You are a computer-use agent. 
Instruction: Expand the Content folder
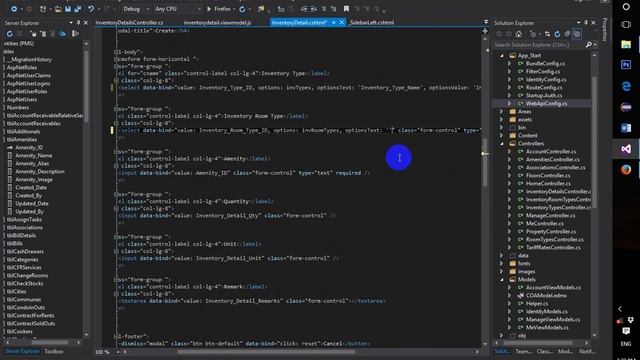tap(502, 136)
